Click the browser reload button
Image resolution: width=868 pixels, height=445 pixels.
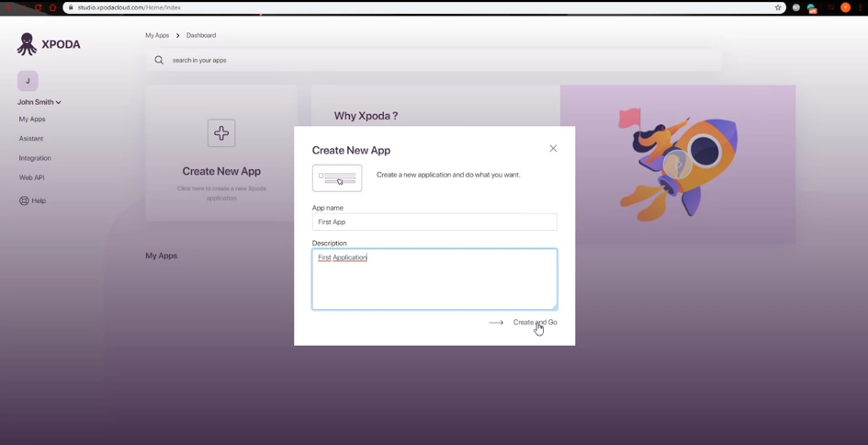point(39,7)
